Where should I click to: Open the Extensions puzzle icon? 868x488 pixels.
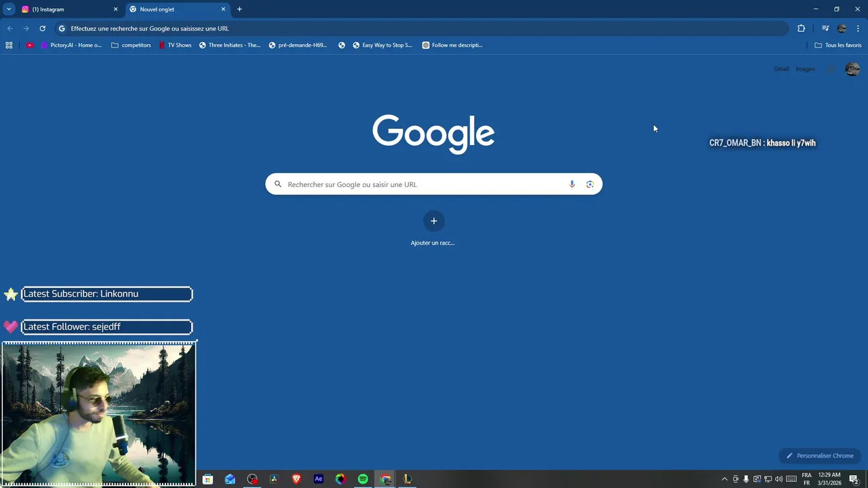pos(801,28)
